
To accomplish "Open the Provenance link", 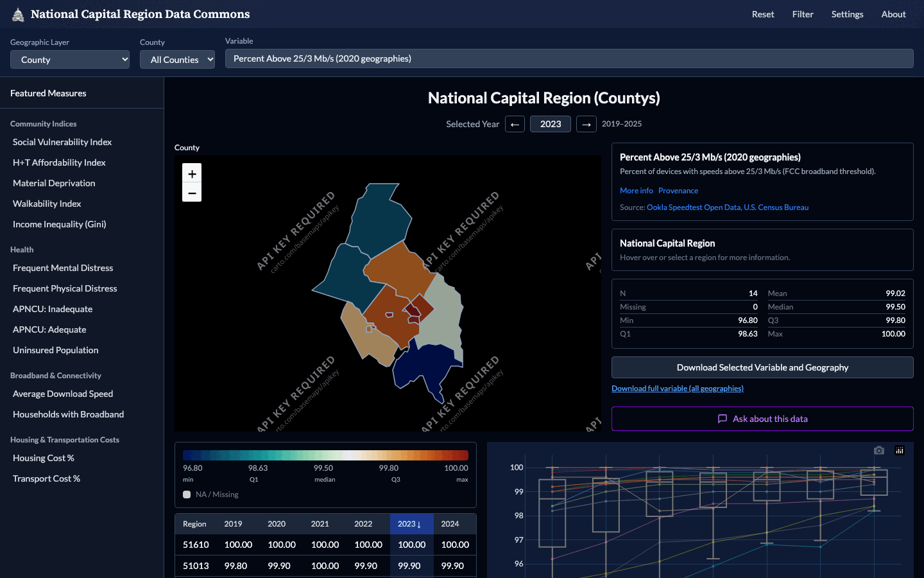I will pos(678,191).
